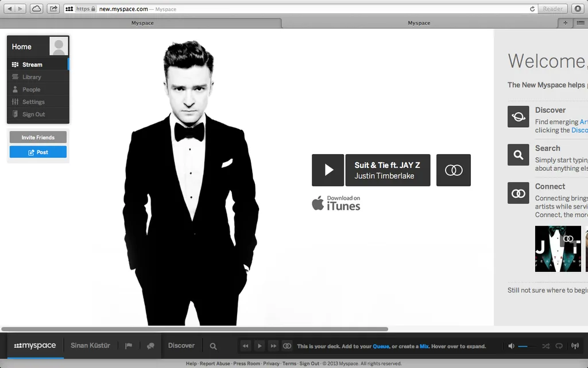Open notifications flag icon
Screen dimensions: 588x368
[x=128, y=346]
